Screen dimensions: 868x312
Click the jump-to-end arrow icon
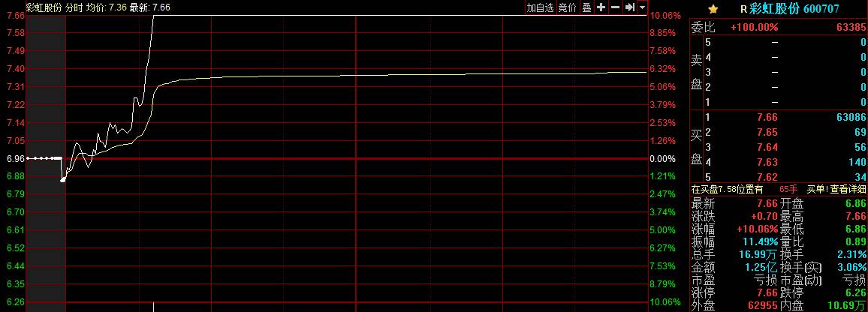tap(630, 7)
